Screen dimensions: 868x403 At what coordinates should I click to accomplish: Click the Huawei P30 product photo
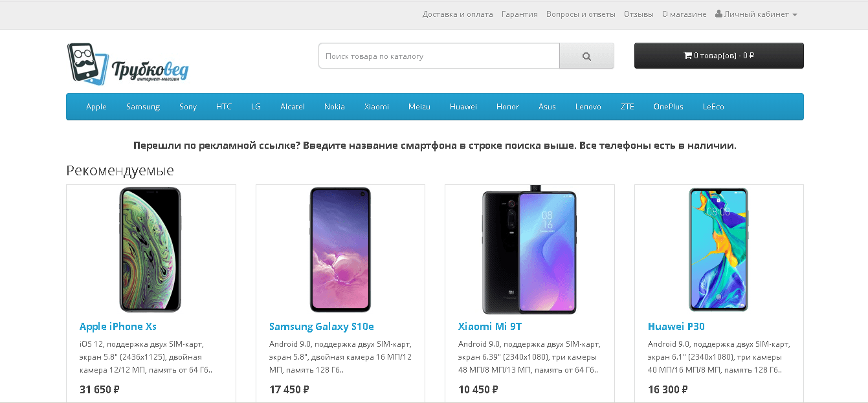718,249
